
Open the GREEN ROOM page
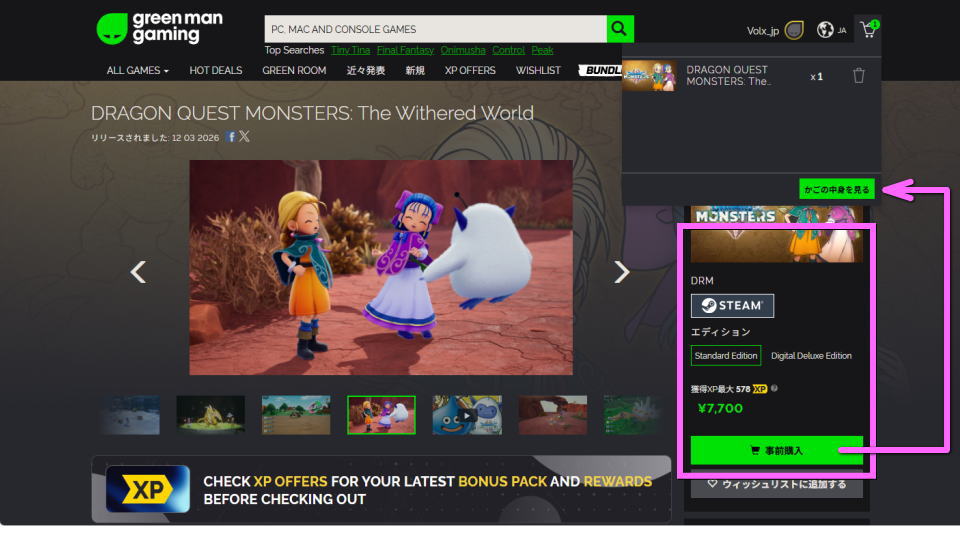click(x=294, y=70)
